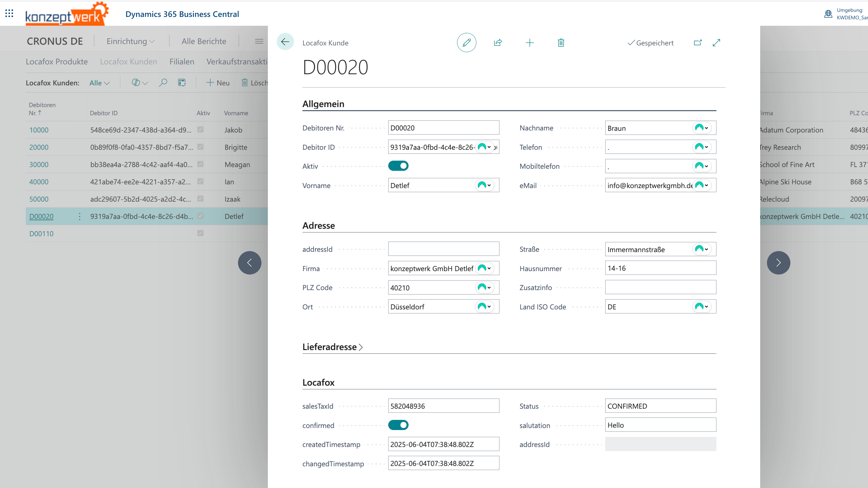
Task: Click into the Hausnummer field
Action: [x=660, y=268]
